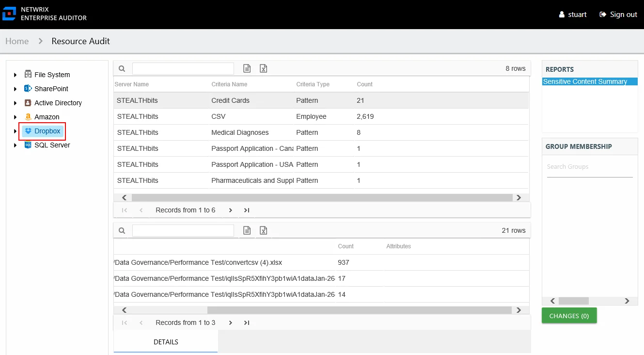This screenshot has height=355, width=644.
Task: Export lower table to Excel icon
Action: (x=264, y=230)
